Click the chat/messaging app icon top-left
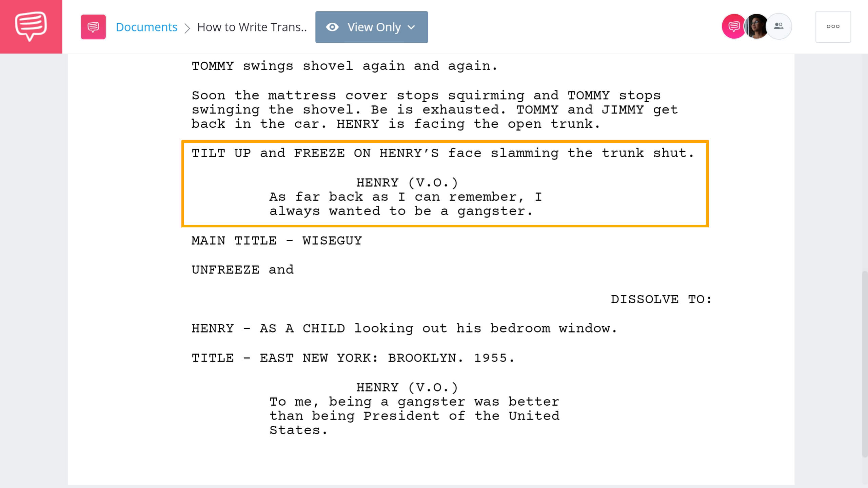The height and width of the screenshot is (488, 868). click(31, 26)
